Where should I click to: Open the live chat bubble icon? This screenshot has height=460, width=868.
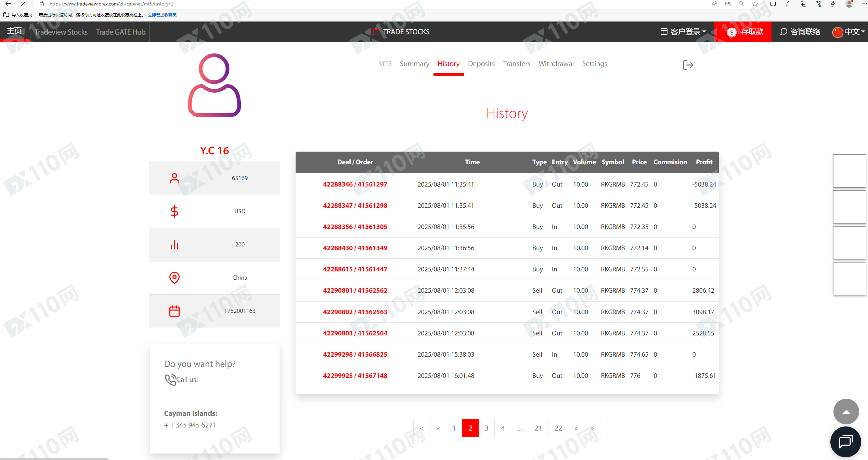(x=845, y=441)
